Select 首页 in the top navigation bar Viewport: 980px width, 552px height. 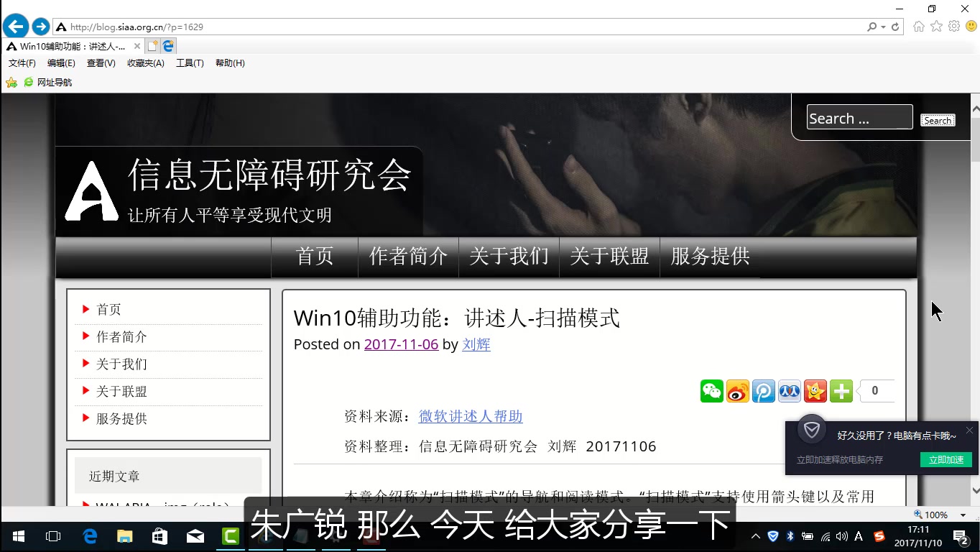[x=315, y=256]
